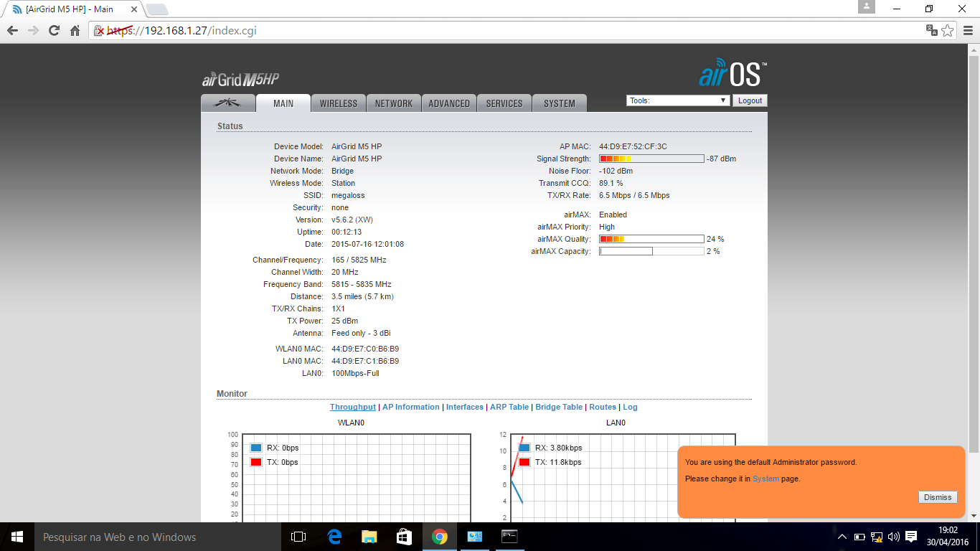The height and width of the screenshot is (551, 980).
Task: Open the Routes link
Action: click(x=603, y=407)
